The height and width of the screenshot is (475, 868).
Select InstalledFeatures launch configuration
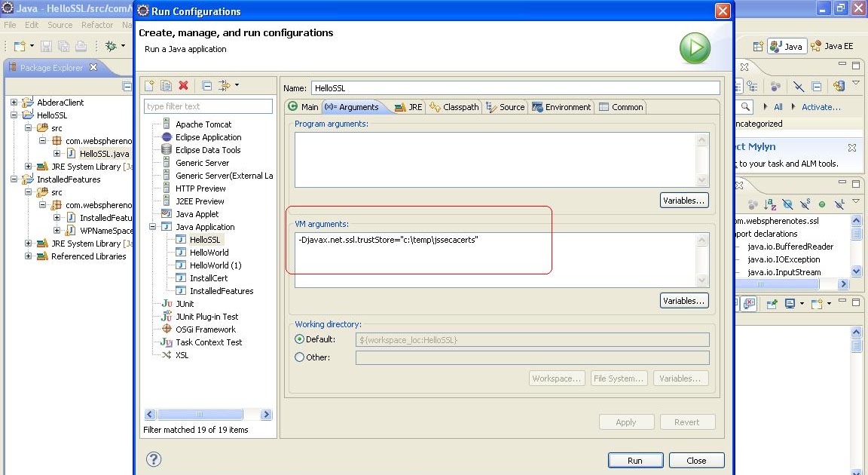coord(222,291)
